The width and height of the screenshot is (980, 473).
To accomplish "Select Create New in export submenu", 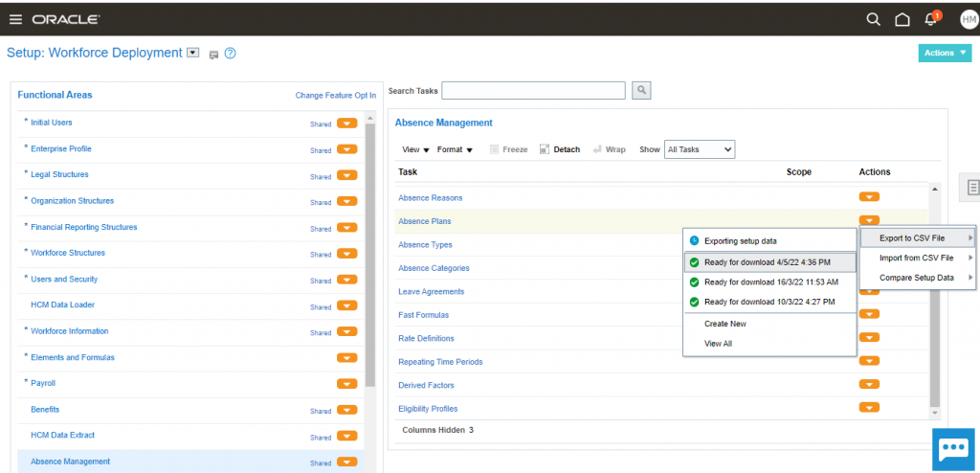I will tap(724, 324).
